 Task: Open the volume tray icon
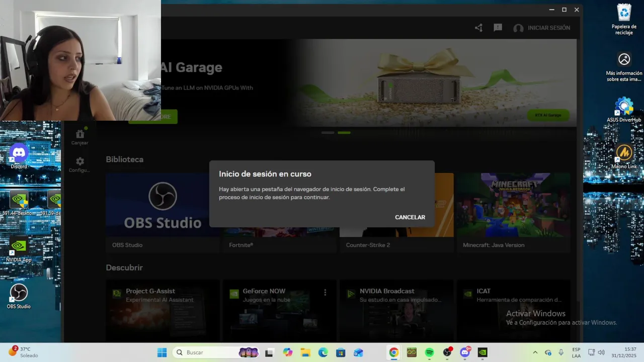pos(601,352)
